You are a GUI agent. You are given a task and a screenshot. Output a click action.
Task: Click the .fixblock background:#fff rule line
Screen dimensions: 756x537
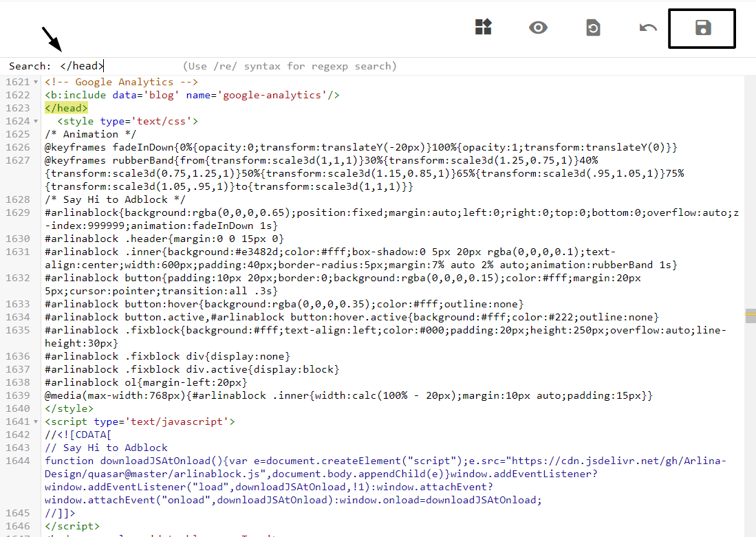pos(386,337)
